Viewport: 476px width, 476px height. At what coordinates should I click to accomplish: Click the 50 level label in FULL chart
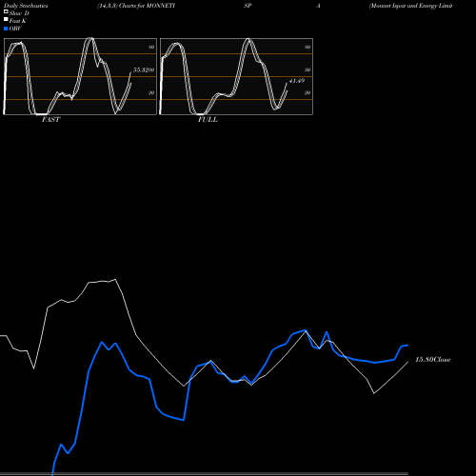[307, 69]
